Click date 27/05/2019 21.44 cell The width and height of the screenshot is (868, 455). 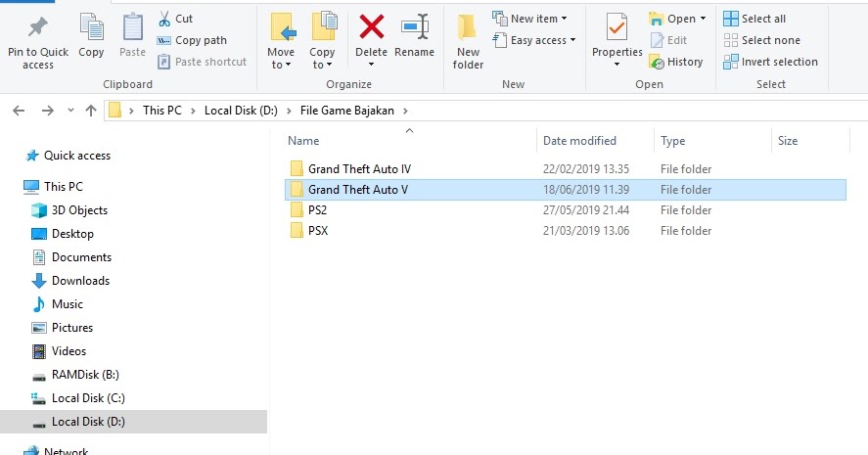point(586,209)
